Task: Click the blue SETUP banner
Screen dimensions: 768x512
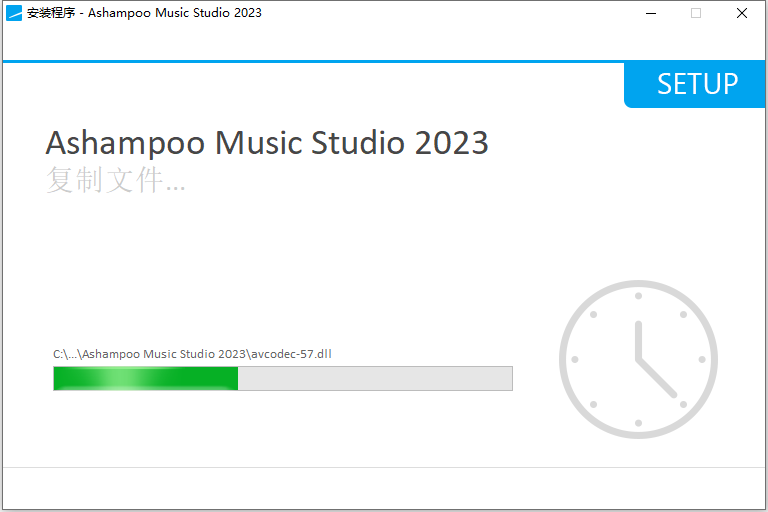Action: (x=695, y=84)
